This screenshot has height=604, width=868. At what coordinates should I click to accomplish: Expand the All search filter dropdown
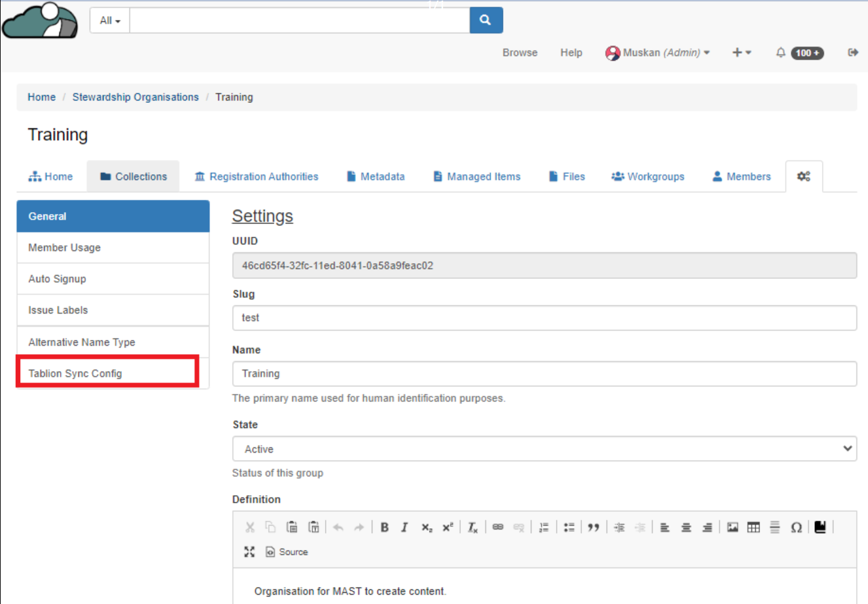pyautogui.click(x=110, y=20)
